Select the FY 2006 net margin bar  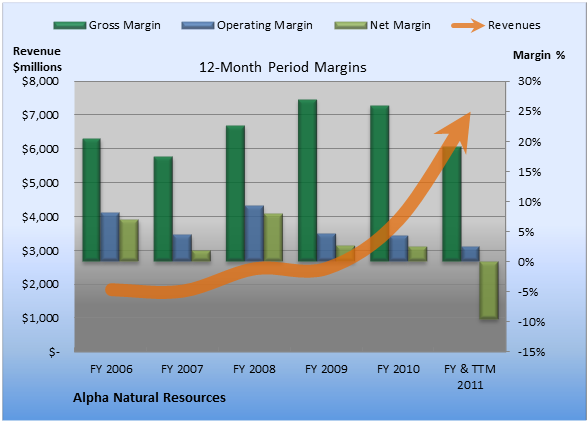(129, 240)
